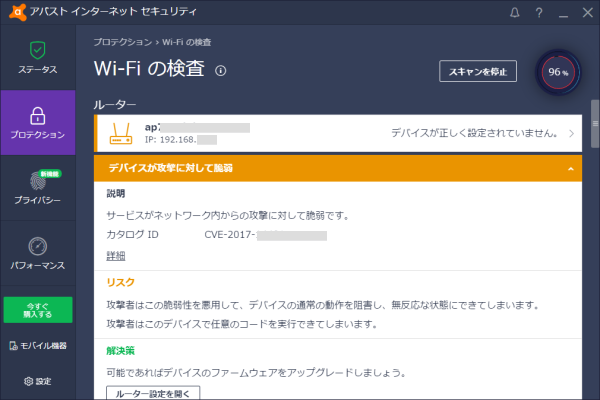Click the 今すぐ購入する green button
This screenshot has height=400, width=600.
38,310
